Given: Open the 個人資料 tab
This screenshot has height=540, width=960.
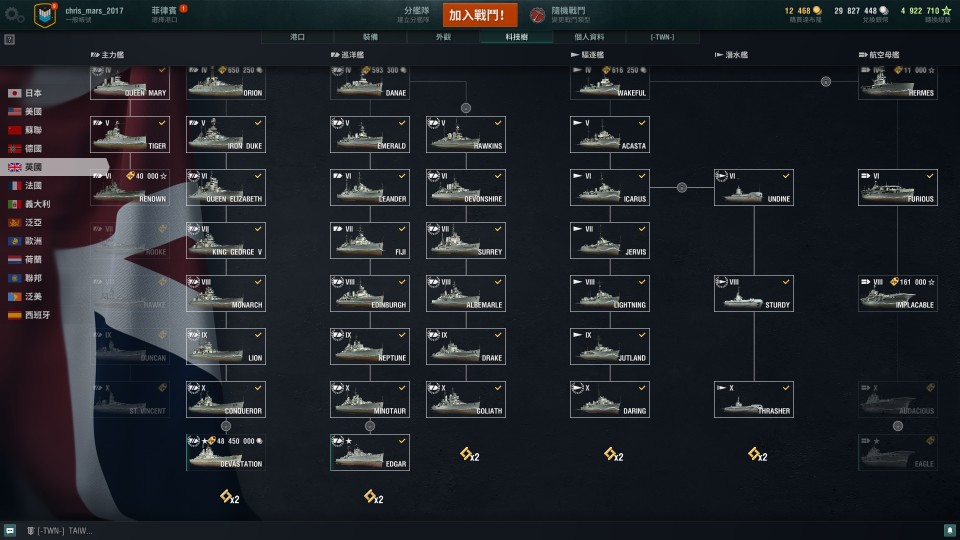Looking at the screenshot, I should (x=589, y=37).
